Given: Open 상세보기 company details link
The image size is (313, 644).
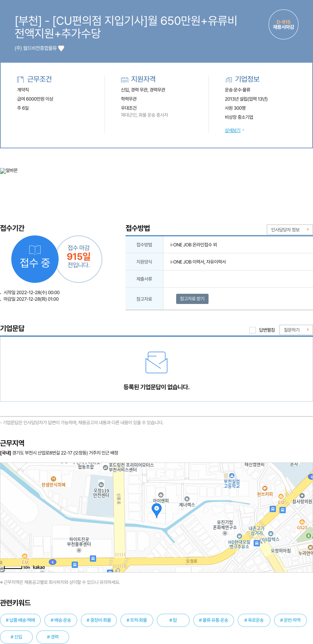Looking at the screenshot, I should pos(233,130).
